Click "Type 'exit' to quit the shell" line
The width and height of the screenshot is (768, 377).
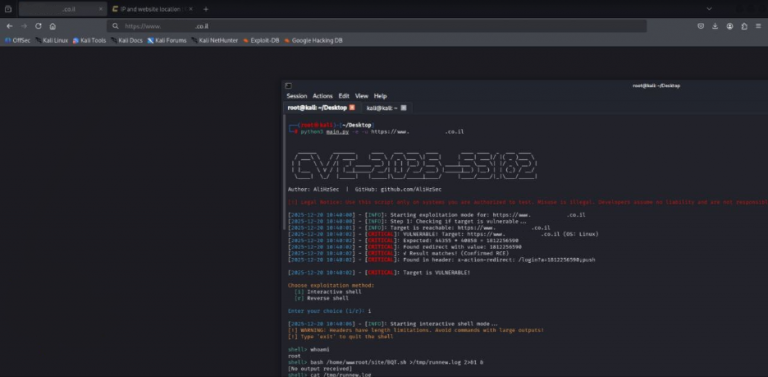[x=340, y=336]
